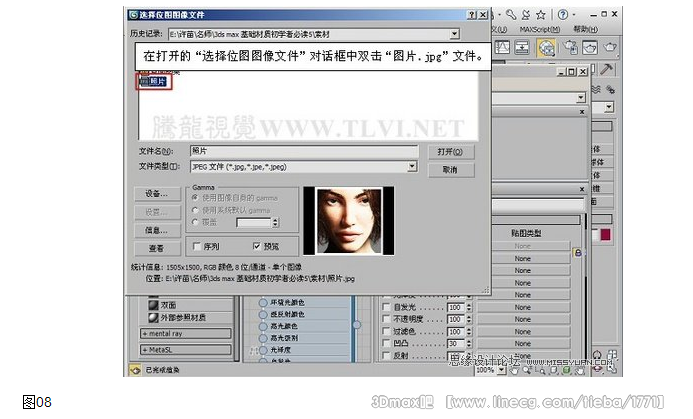Open the MAXScript menu

click(x=539, y=30)
